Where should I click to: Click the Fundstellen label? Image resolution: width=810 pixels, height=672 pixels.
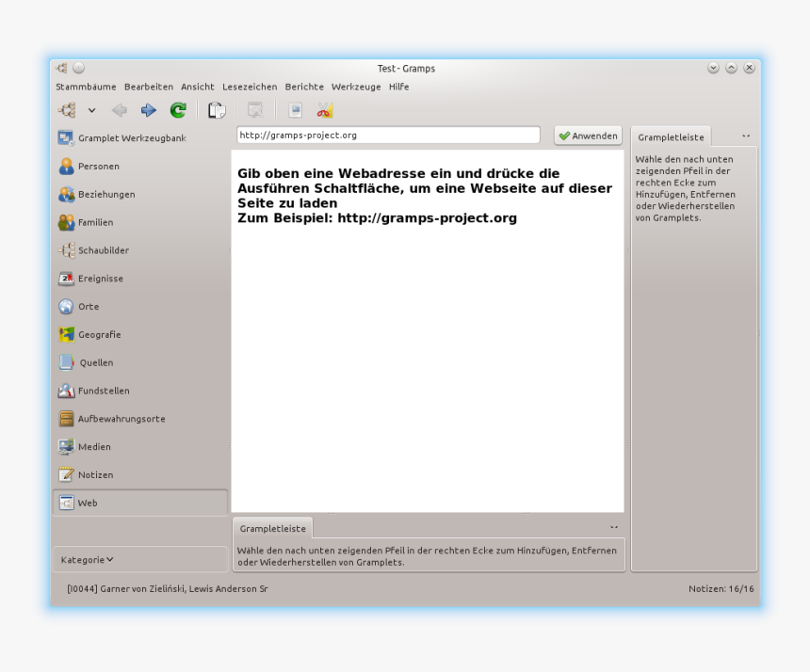tap(104, 391)
